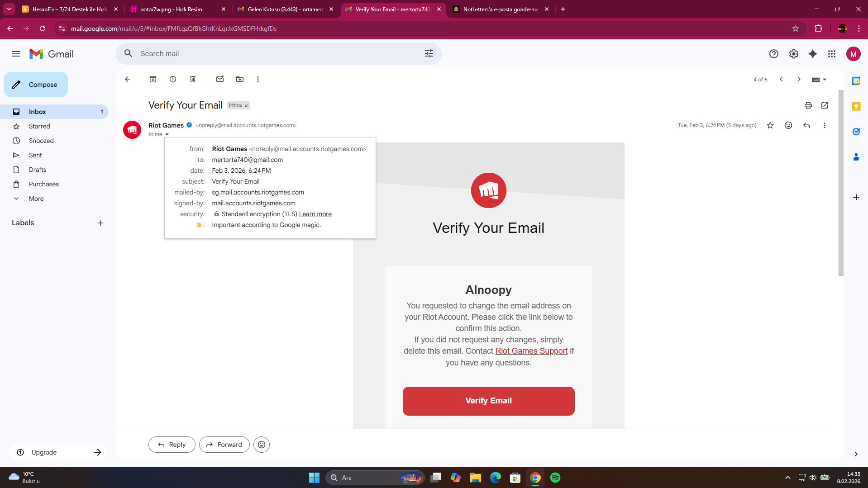Image resolution: width=868 pixels, height=488 pixels.
Task: Open Google Keep side panel
Action: tap(856, 106)
